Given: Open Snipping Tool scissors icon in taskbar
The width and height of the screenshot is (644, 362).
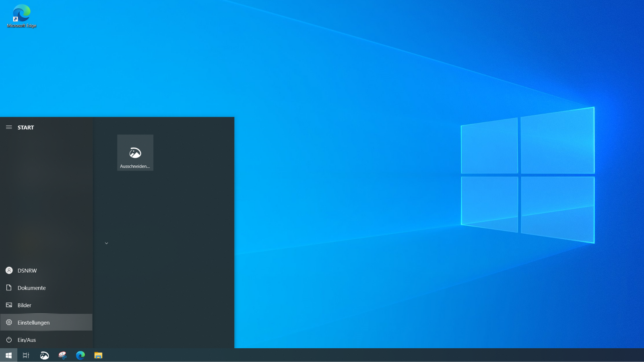Looking at the screenshot, I should pyautogui.click(x=62, y=355).
